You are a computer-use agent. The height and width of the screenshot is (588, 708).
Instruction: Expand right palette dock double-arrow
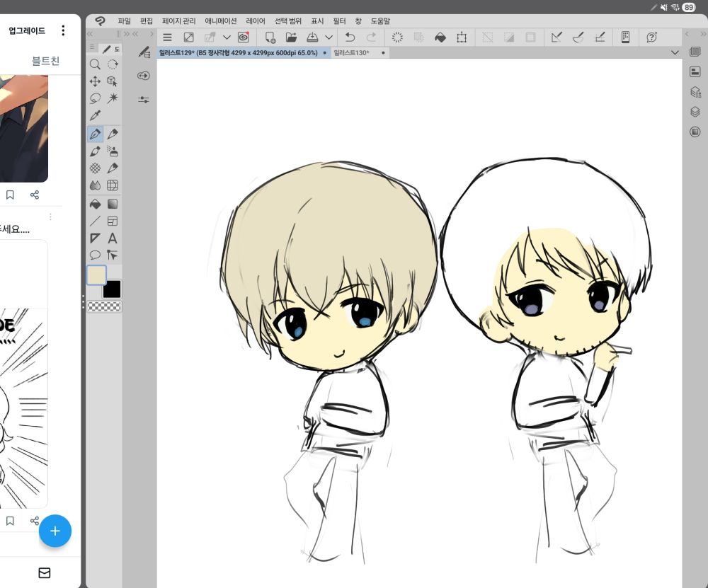[703, 34]
